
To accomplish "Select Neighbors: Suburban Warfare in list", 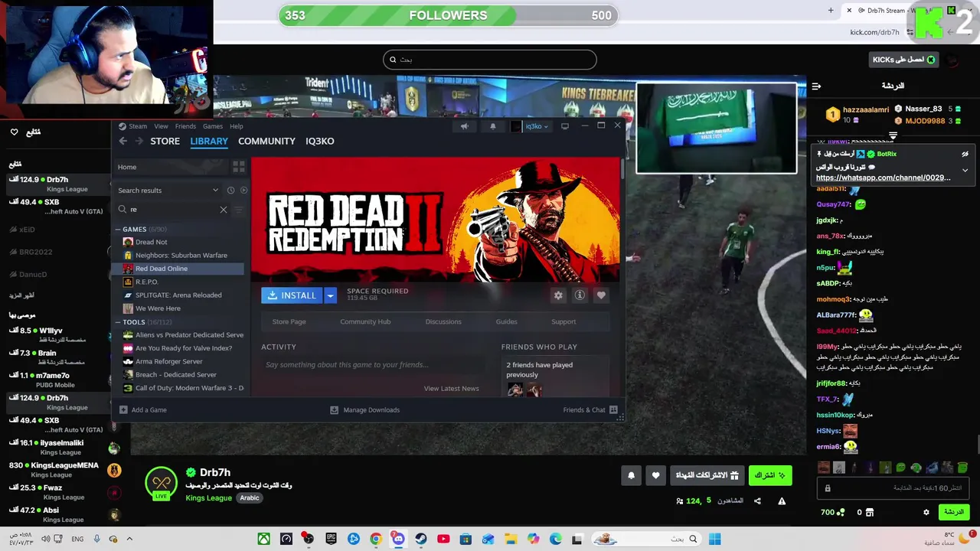I will coord(181,255).
